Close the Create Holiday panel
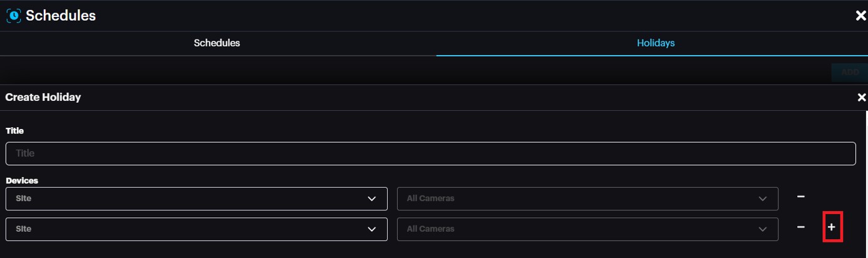The image size is (868, 258). 861,98
